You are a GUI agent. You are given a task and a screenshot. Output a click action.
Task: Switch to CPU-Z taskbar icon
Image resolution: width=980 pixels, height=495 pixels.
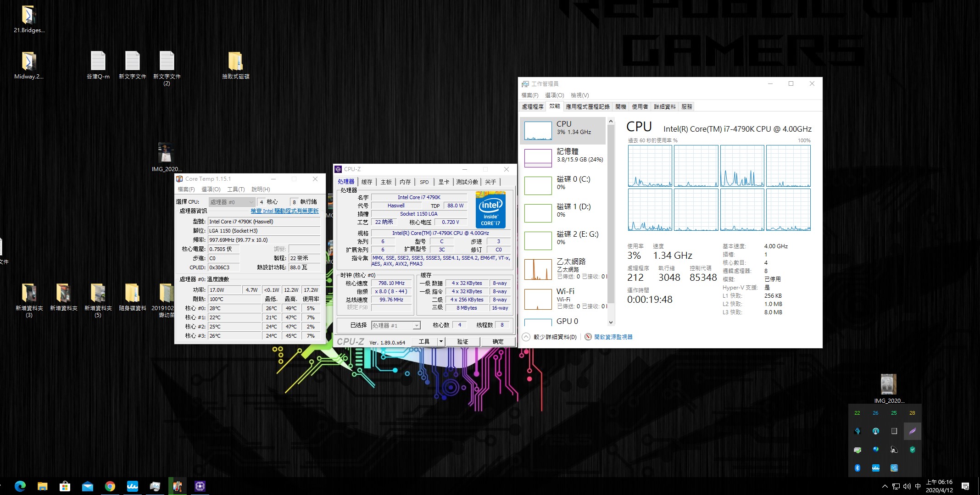click(x=200, y=486)
